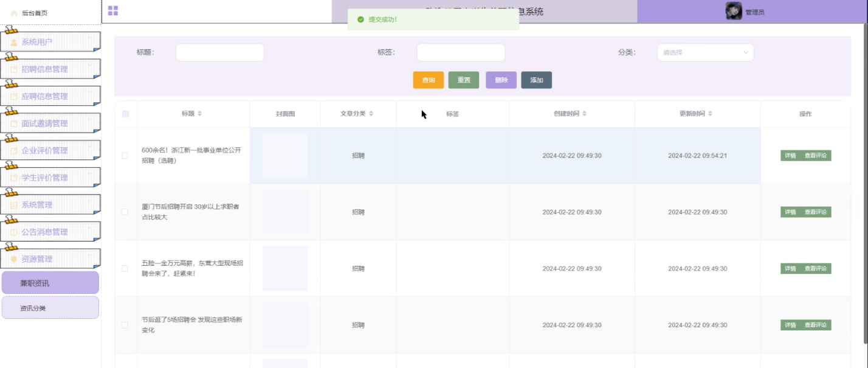
Task: Sort by 标题 column sort arrows
Action: (x=200, y=114)
